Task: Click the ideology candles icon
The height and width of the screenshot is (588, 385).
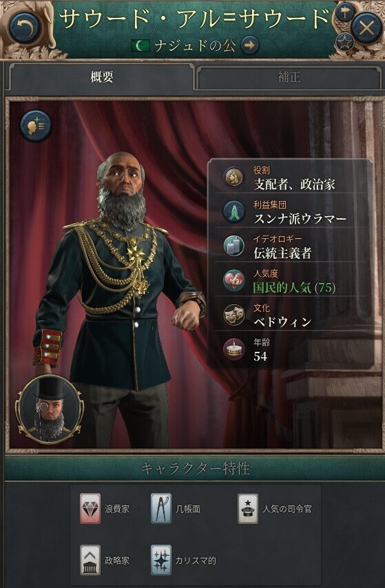Action: (233, 246)
